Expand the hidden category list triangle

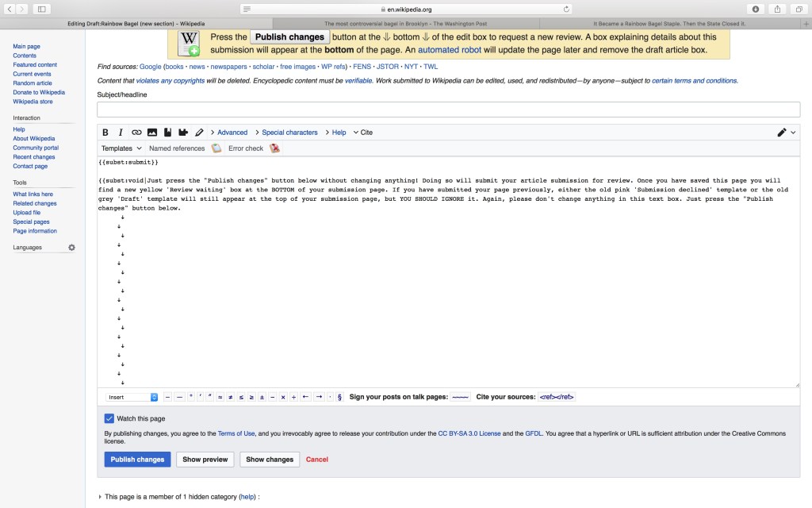coord(100,497)
